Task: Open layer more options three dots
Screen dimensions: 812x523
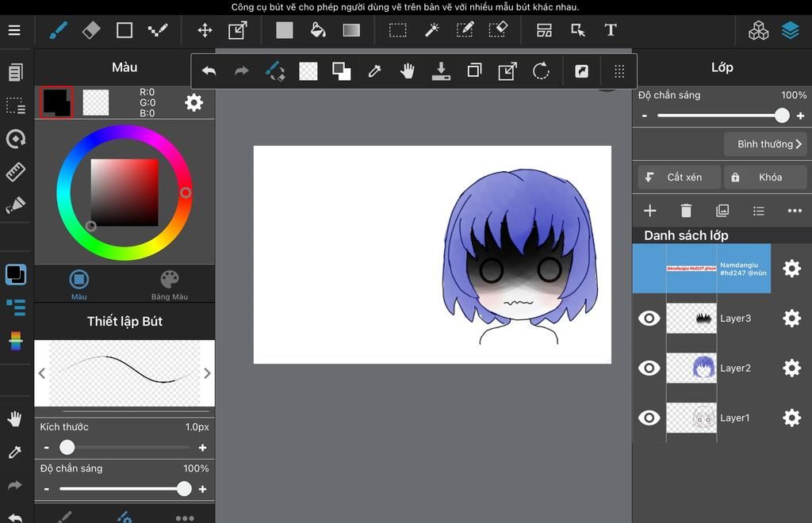Action: point(795,211)
